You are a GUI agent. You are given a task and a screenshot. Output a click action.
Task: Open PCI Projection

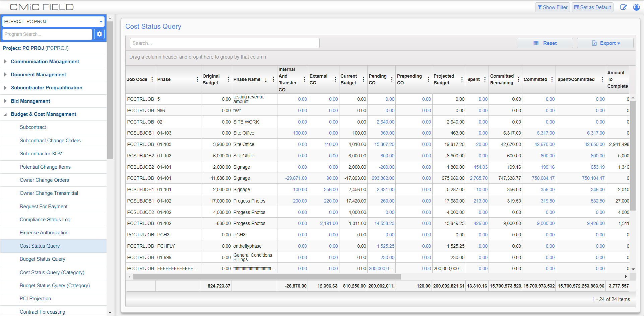[36, 299]
